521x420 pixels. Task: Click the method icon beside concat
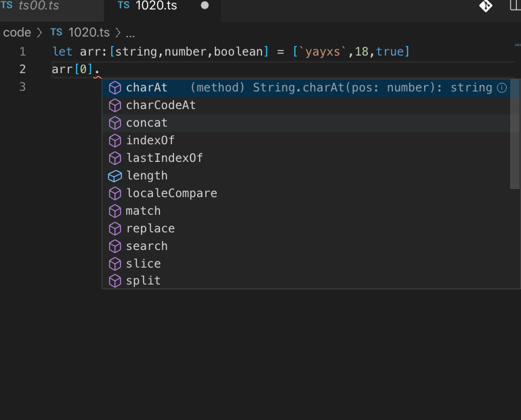pyautogui.click(x=115, y=123)
